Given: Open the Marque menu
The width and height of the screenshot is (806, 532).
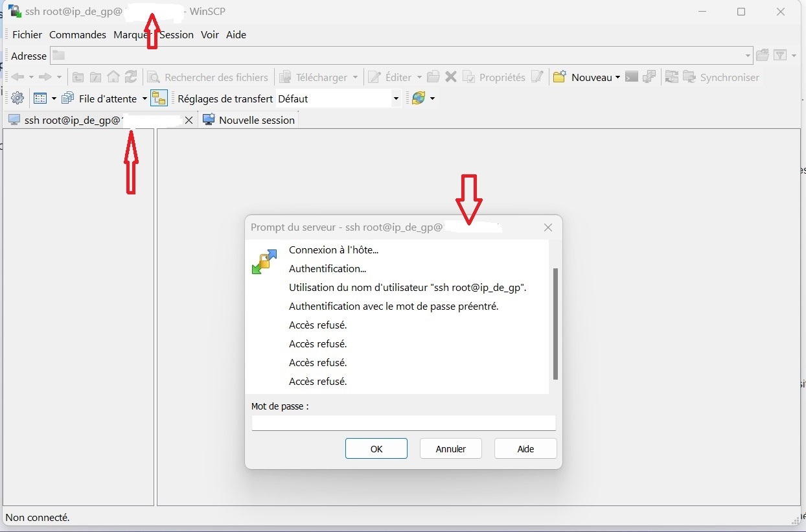Looking at the screenshot, I should [132, 35].
